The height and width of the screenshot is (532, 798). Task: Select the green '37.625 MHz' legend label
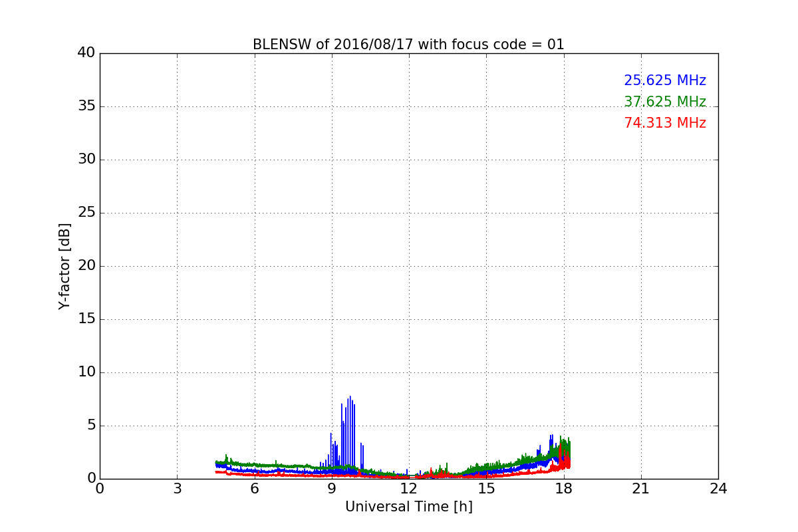click(x=665, y=102)
